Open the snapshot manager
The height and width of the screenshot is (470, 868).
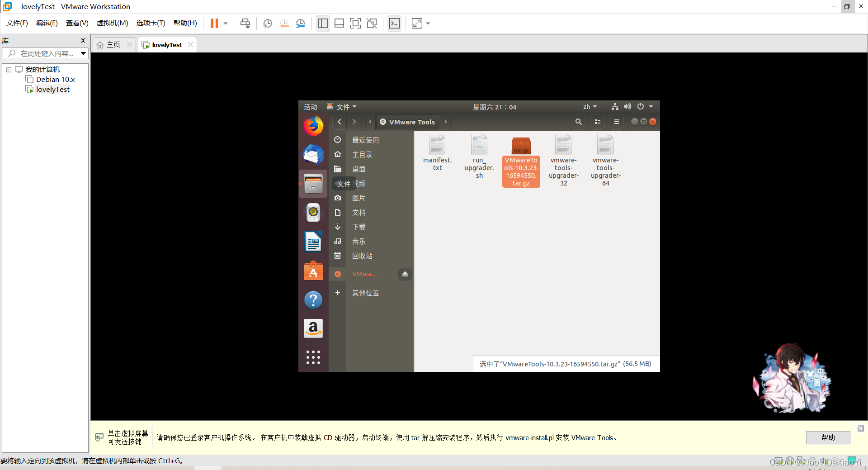[x=300, y=24]
